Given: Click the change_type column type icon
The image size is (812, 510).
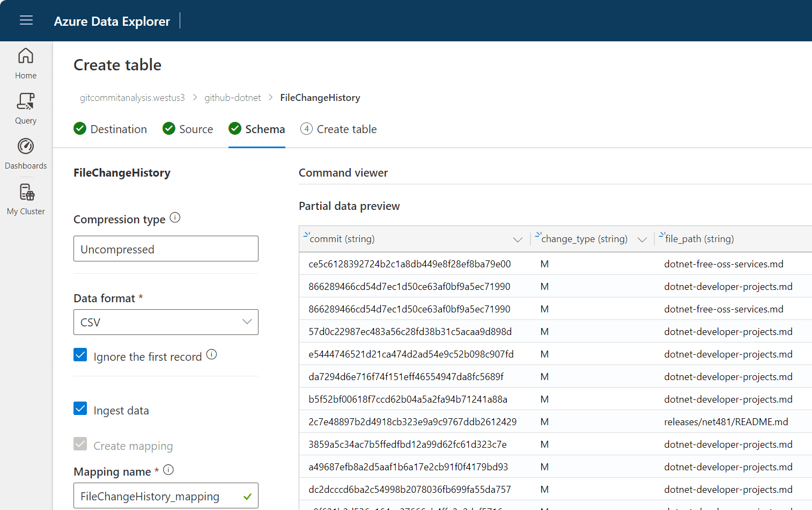Looking at the screenshot, I should (538, 235).
